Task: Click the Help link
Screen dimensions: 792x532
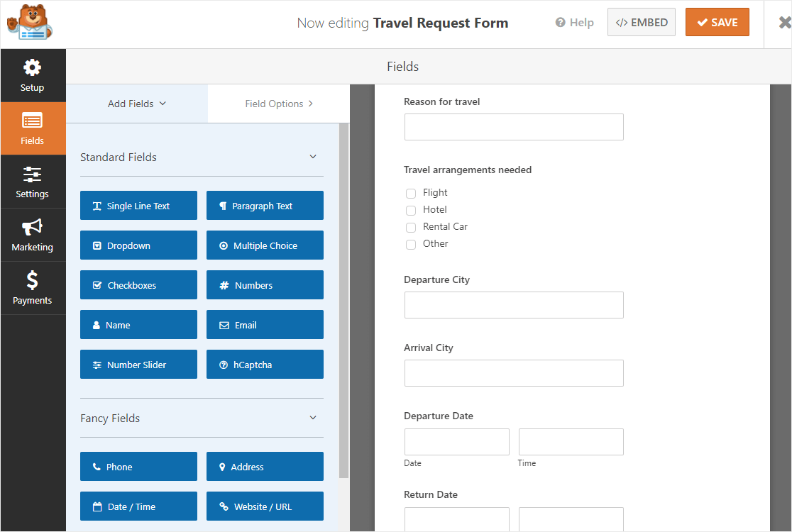Action: pyautogui.click(x=574, y=22)
